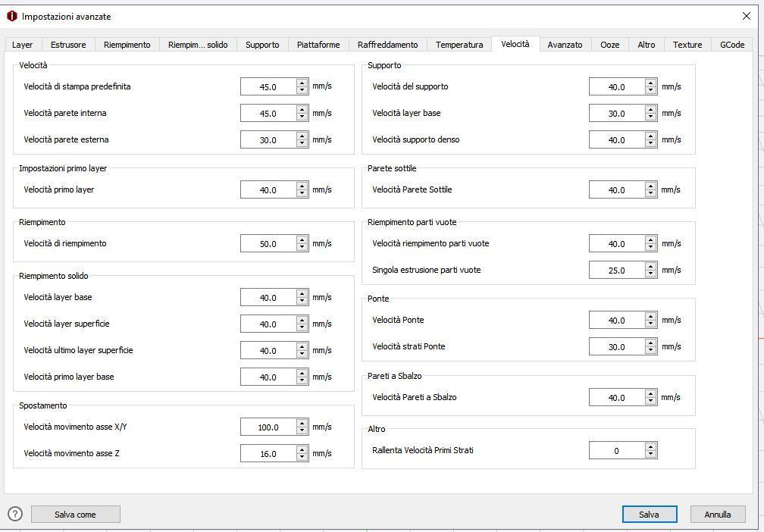Click the help question mark icon
764x532 pixels.
15,514
